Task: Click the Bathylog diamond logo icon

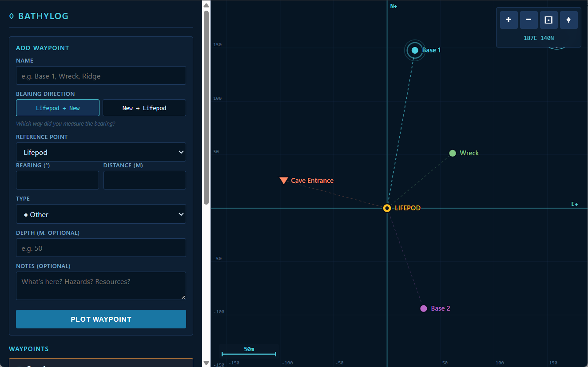Action: point(12,16)
